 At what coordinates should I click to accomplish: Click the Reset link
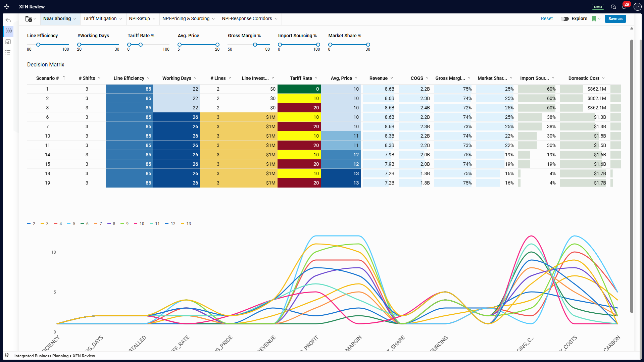pyautogui.click(x=547, y=19)
